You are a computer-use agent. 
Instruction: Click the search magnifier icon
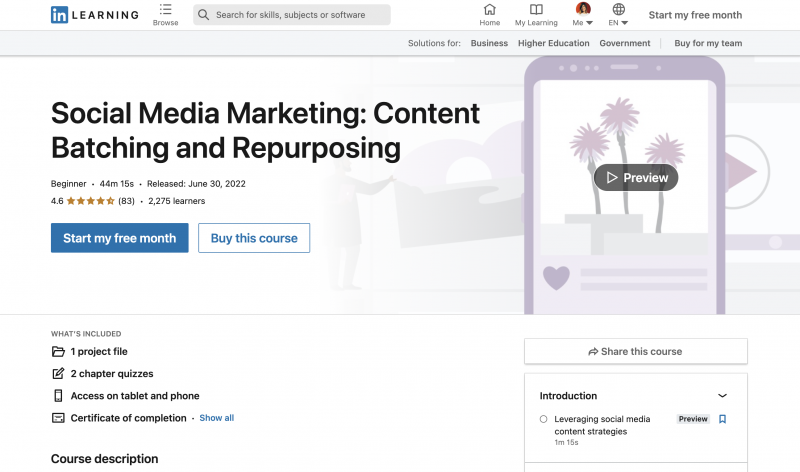point(203,15)
